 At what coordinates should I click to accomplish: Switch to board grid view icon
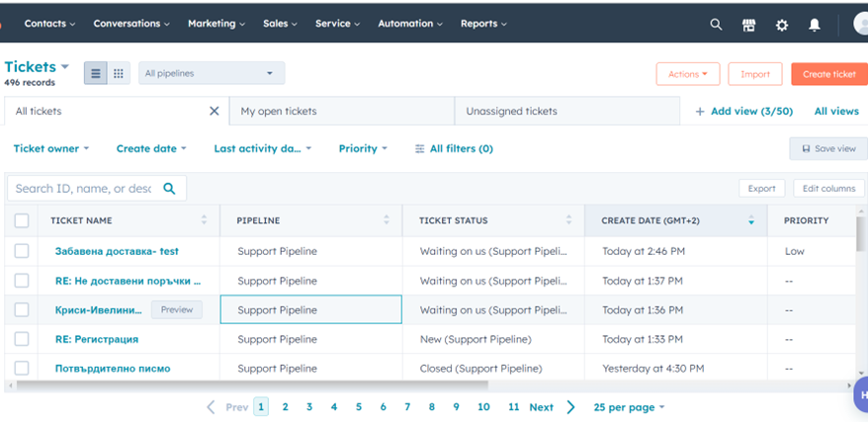click(119, 73)
